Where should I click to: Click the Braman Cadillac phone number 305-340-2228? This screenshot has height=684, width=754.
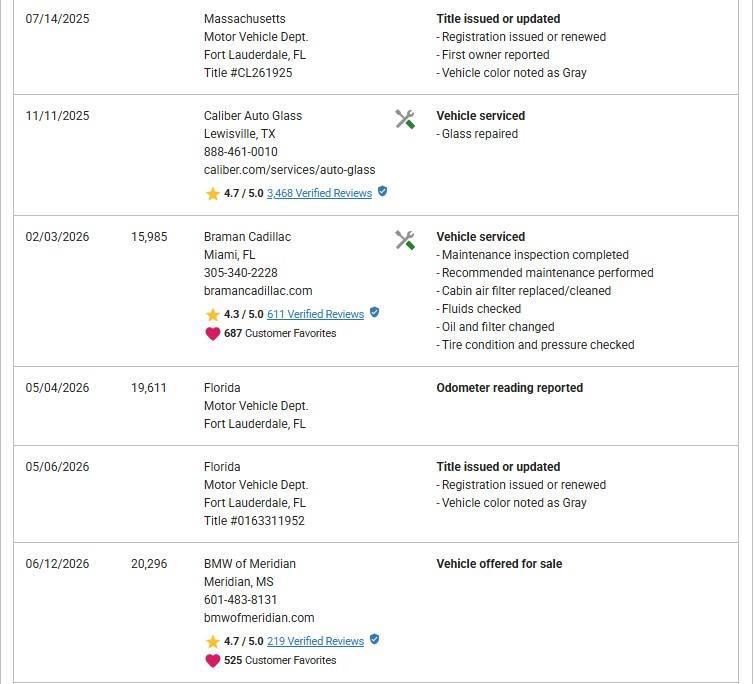240,273
